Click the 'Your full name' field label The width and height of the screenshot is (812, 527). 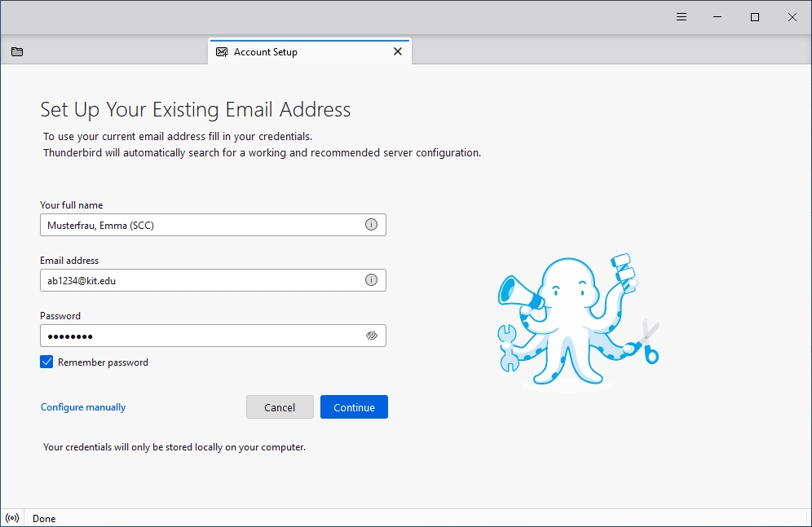72,204
